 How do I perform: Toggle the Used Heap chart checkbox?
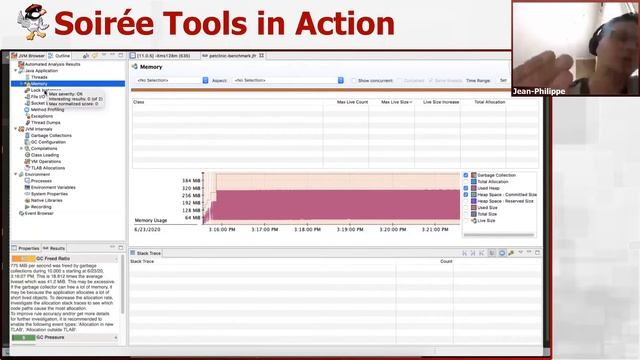click(x=466, y=188)
